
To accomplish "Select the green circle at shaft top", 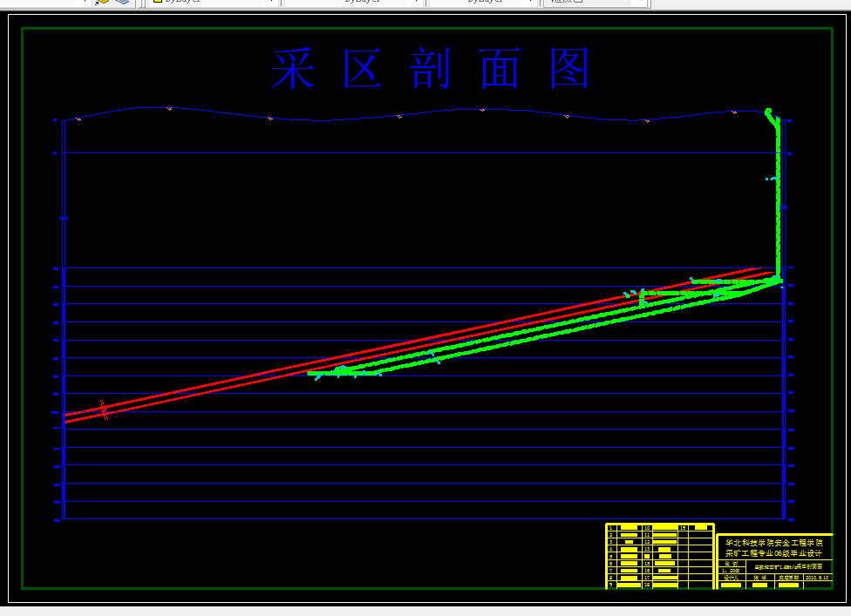I will coord(768,112).
